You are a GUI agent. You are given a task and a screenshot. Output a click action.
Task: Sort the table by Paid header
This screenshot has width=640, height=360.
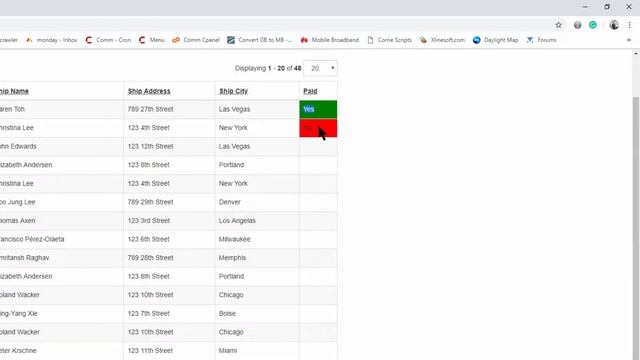click(x=310, y=91)
